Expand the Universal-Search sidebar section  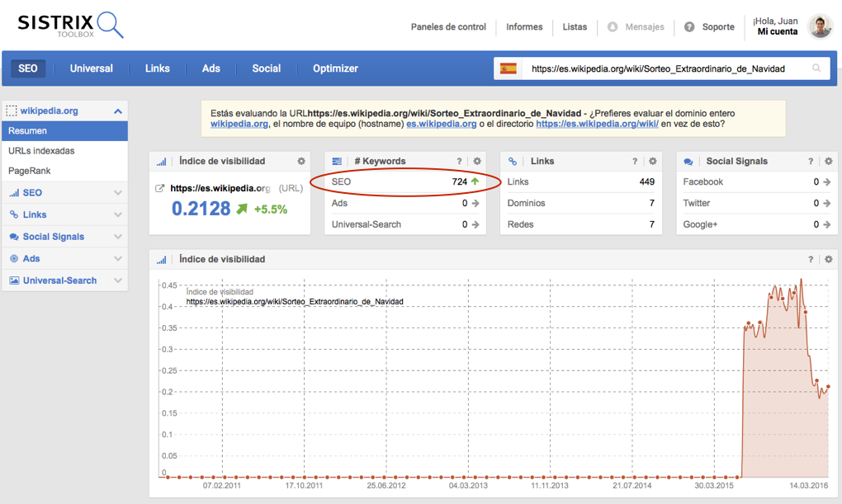(x=118, y=280)
